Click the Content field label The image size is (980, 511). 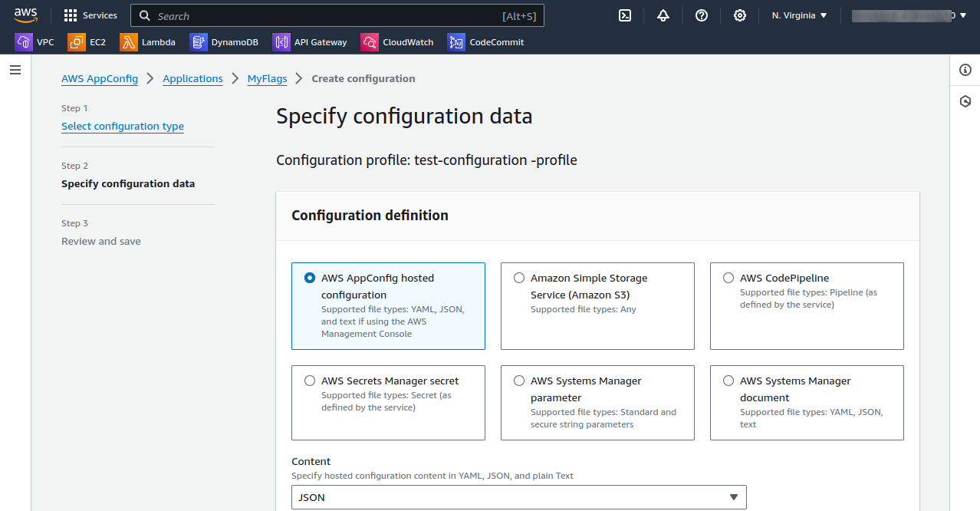[x=311, y=461]
